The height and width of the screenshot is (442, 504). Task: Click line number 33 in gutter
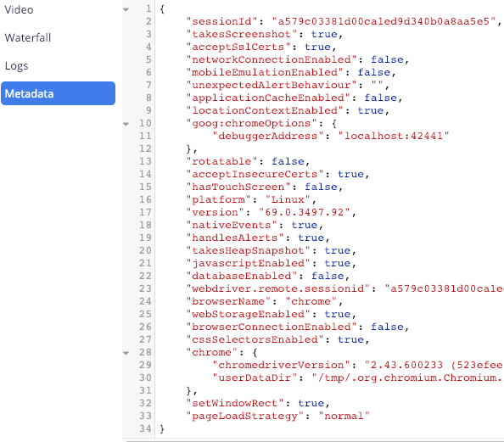[145, 416]
